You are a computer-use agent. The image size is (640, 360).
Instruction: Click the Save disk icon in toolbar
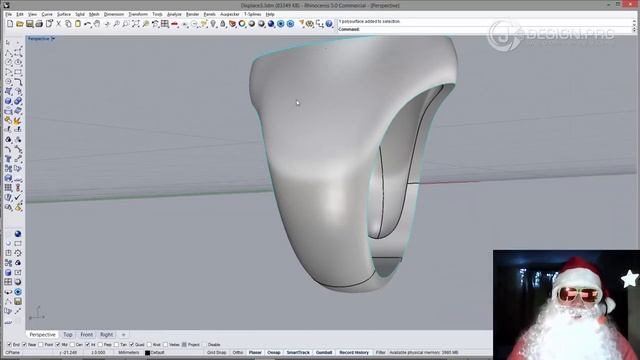[x=29, y=24]
